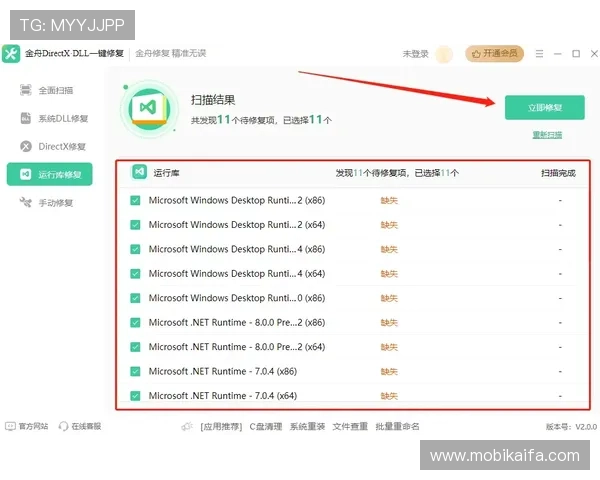Screen dimensions: 600x480
Task: Click text Microsoft .NET Runtime - 7.0.4 (x64)
Action: [223, 395]
